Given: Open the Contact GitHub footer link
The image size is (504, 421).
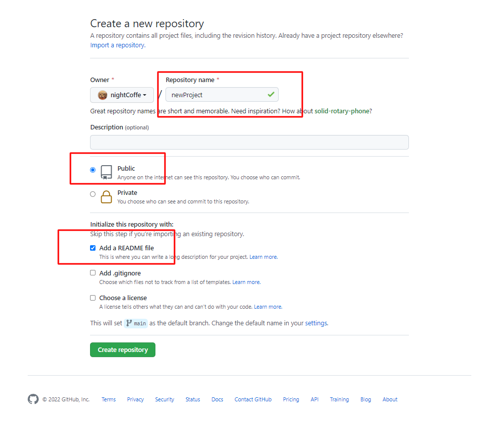Looking at the screenshot, I should (x=253, y=399).
